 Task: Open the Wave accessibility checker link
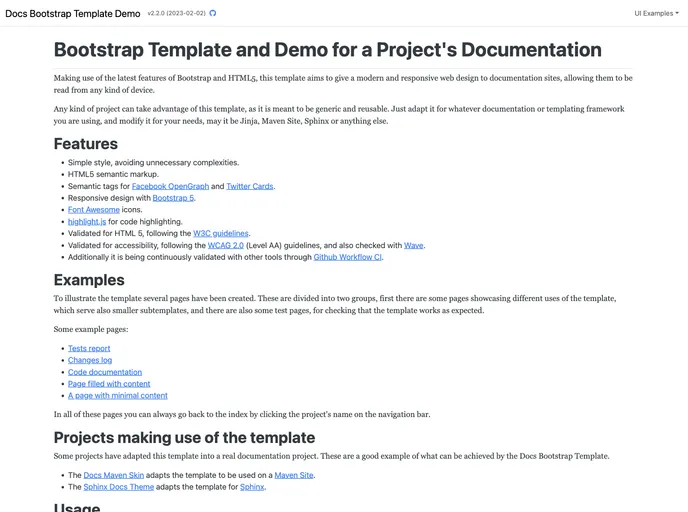414,245
